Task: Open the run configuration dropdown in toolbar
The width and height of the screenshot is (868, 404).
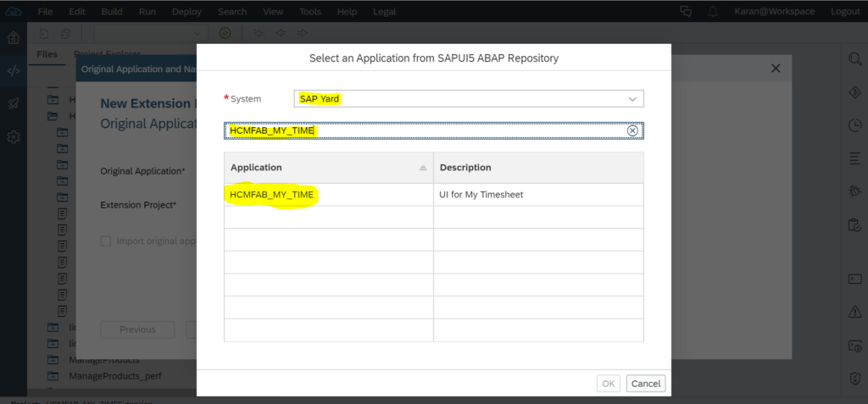Action: coord(151,33)
